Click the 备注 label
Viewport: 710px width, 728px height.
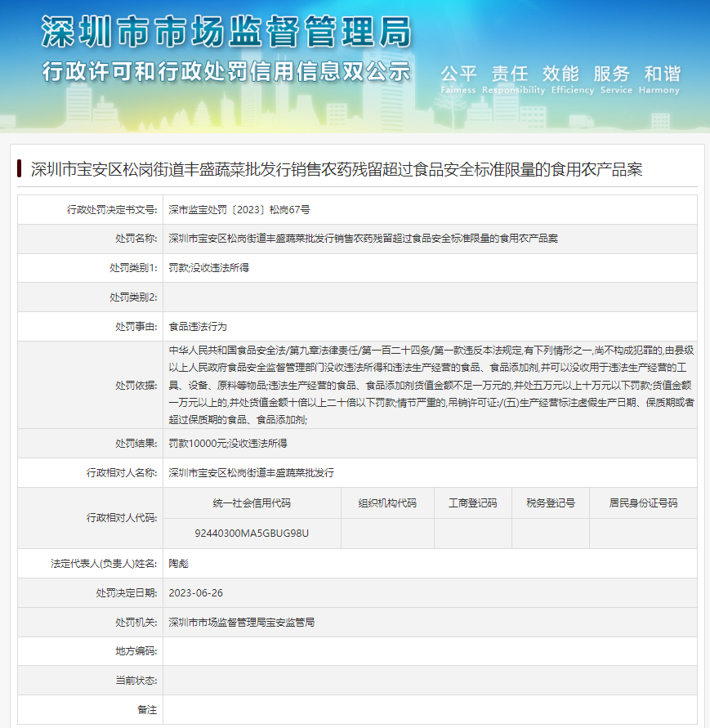coord(147,710)
